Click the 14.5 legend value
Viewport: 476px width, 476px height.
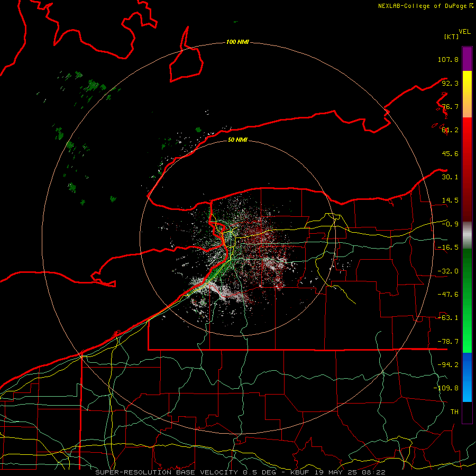pyautogui.click(x=450, y=200)
